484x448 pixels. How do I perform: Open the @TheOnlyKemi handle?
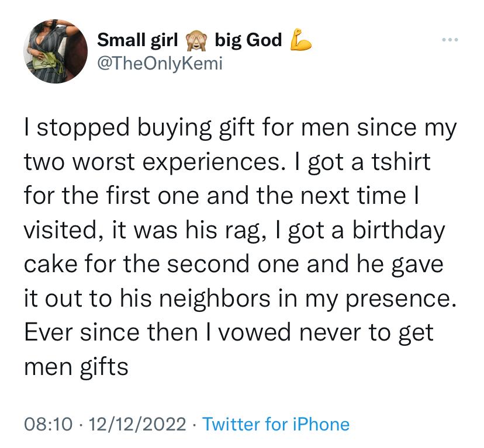tap(160, 64)
